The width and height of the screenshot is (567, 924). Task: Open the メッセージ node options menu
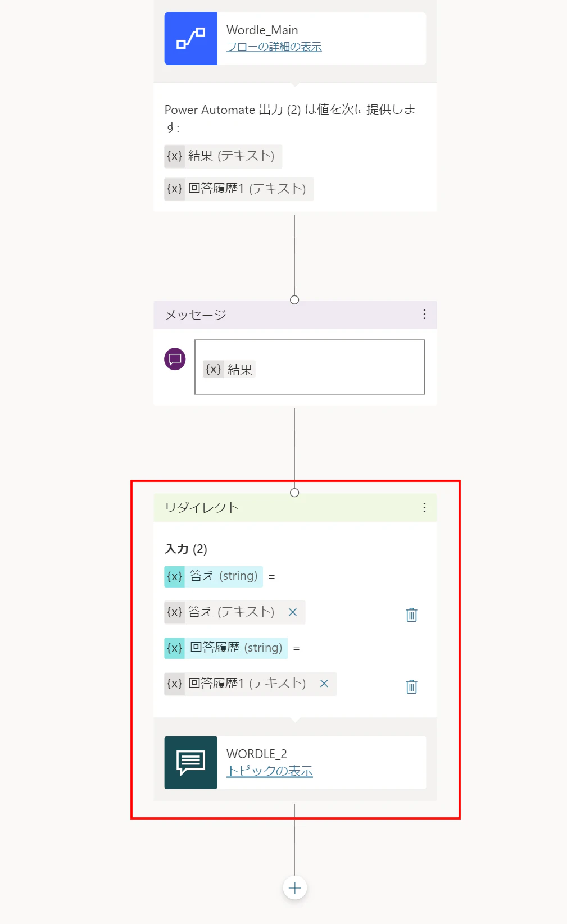(424, 315)
